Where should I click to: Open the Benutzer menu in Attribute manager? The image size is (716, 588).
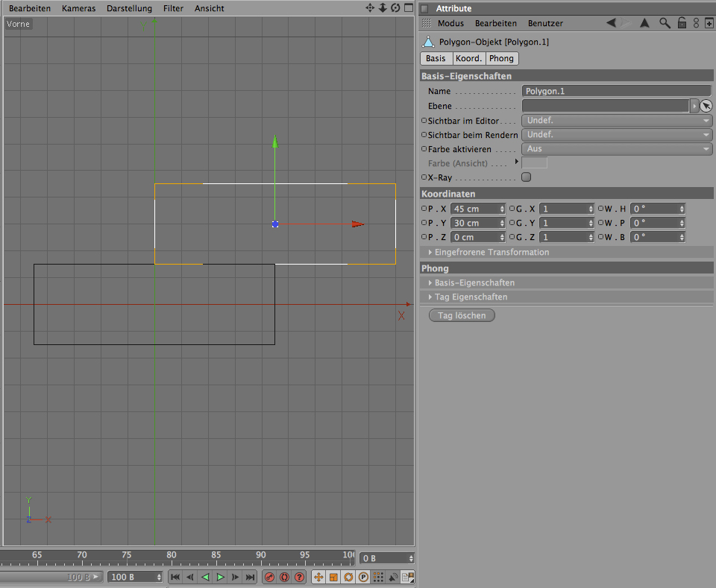coord(544,23)
